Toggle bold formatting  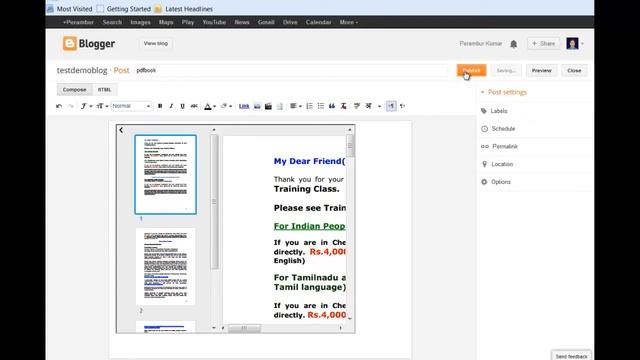click(160, 106)
